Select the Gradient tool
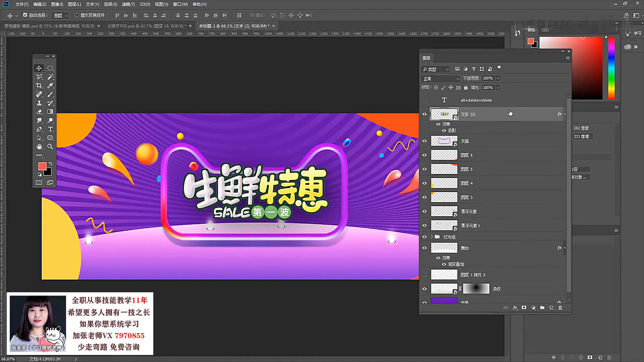This screenshot has height=362, width=644. pos(50,112)
